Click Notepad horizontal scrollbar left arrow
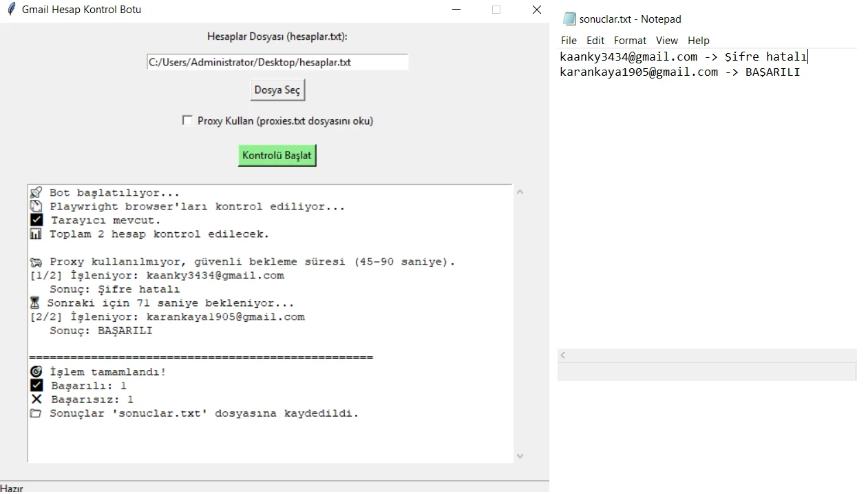The height and width of the screenshot is (494, 868). click(563, 355)
